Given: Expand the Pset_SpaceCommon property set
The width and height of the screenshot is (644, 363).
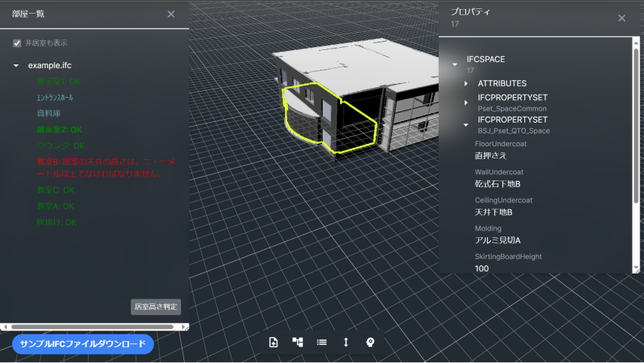Looking at the screenshot, I should point(466,102).
